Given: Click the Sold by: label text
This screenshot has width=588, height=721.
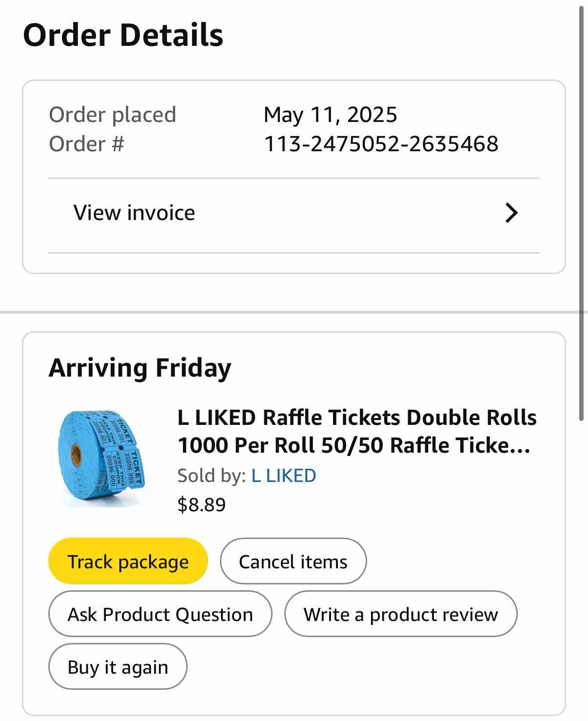Looking at the screenshot, I should point(212,476).
